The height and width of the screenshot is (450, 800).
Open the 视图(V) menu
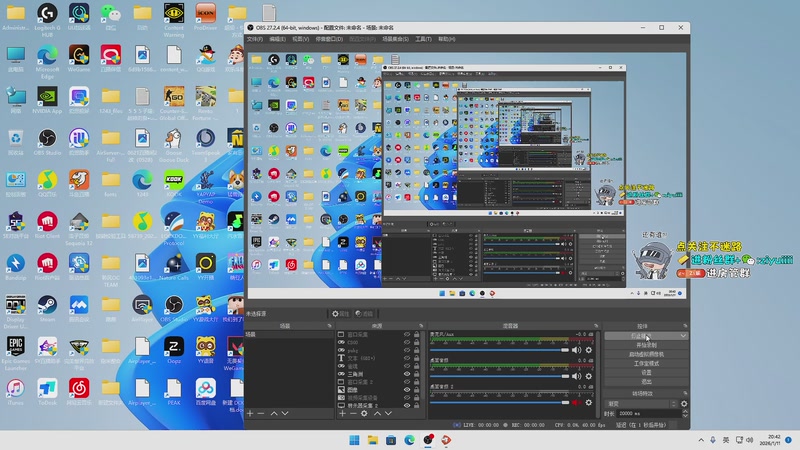[x=300, y=39]
